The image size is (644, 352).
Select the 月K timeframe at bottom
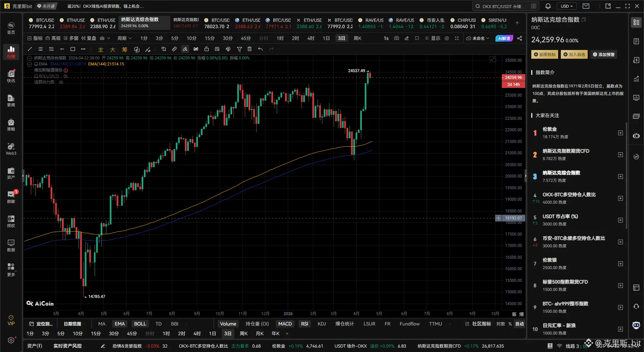tap(260, 334)
